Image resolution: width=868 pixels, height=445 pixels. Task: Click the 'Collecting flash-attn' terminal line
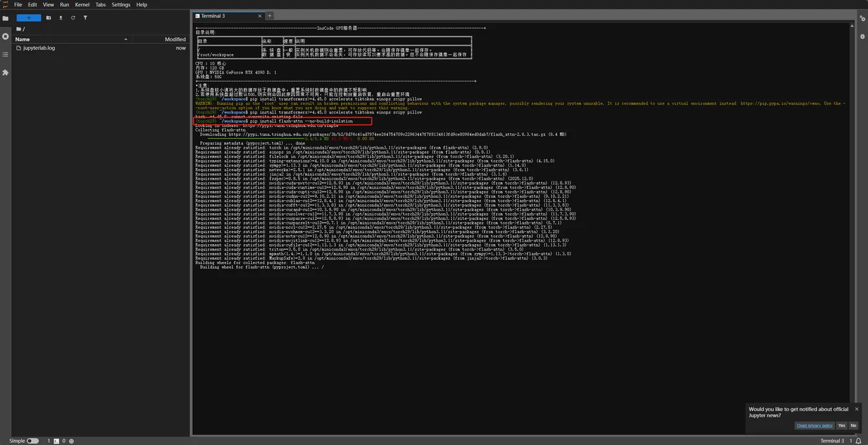pos(220,130)
